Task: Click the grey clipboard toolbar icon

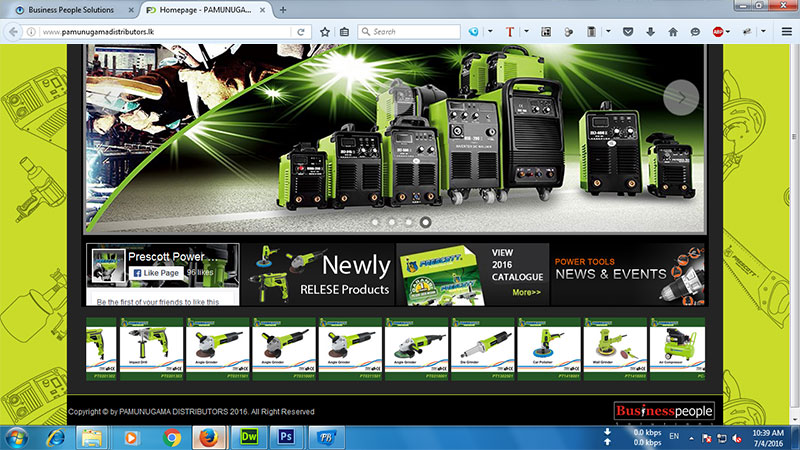Action: [x=591, y=32]
